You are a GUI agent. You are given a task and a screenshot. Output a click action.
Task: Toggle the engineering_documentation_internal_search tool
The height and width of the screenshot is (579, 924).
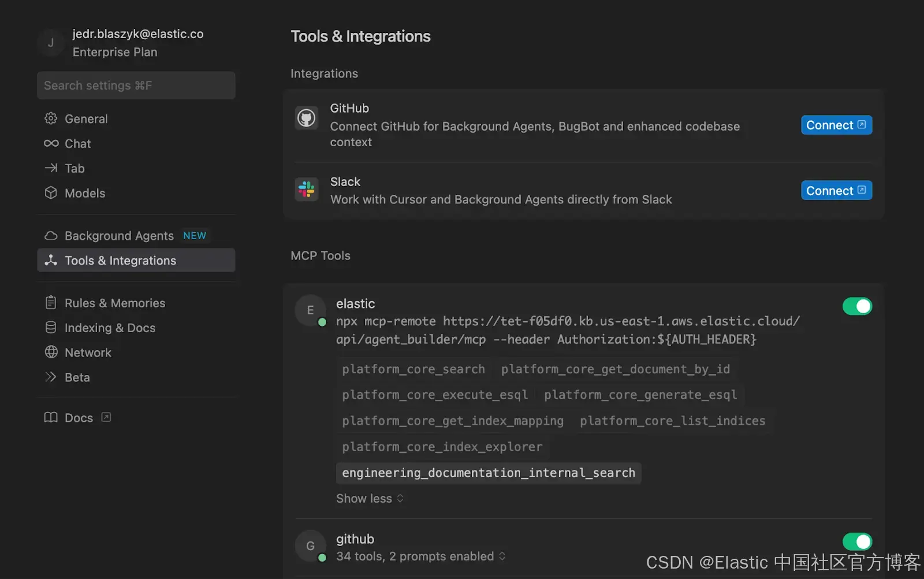point(488,473)
